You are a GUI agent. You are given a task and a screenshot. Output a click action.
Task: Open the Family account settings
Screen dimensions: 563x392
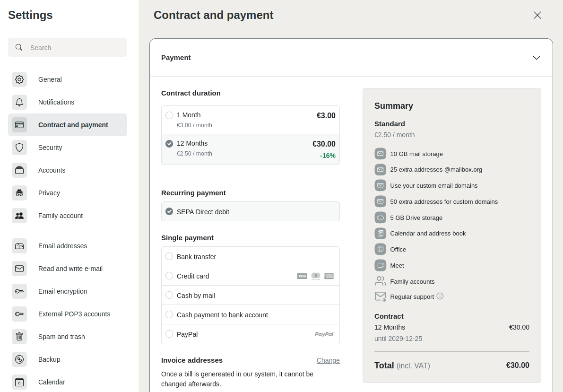pyautogui.click(x=61, y=216)
